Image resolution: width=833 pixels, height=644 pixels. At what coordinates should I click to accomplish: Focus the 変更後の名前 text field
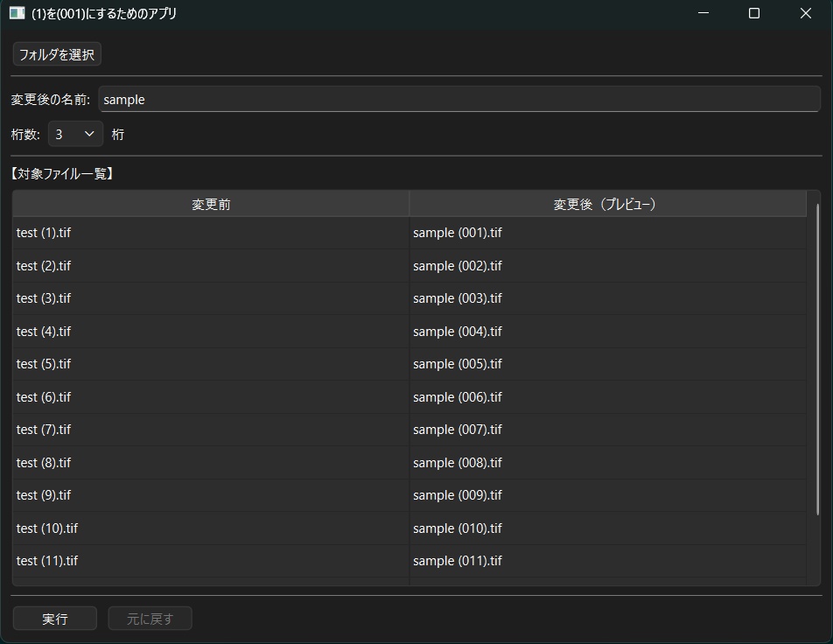pos(459,100)
